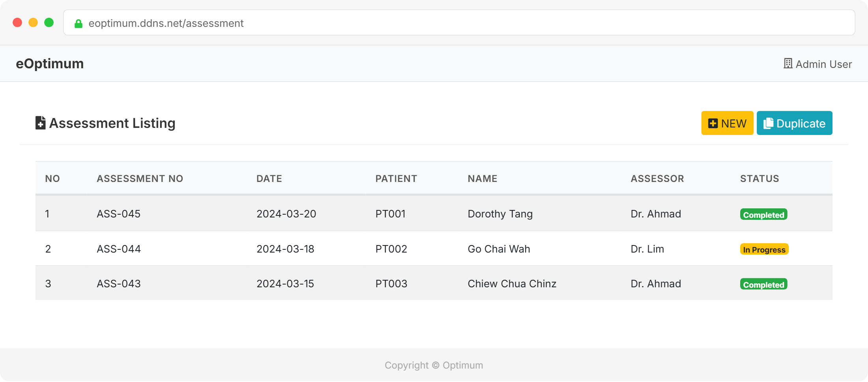This screenshot has width=868, height=382.
Task: Select the ASS-044 assessment number
Action: point(118,249)
